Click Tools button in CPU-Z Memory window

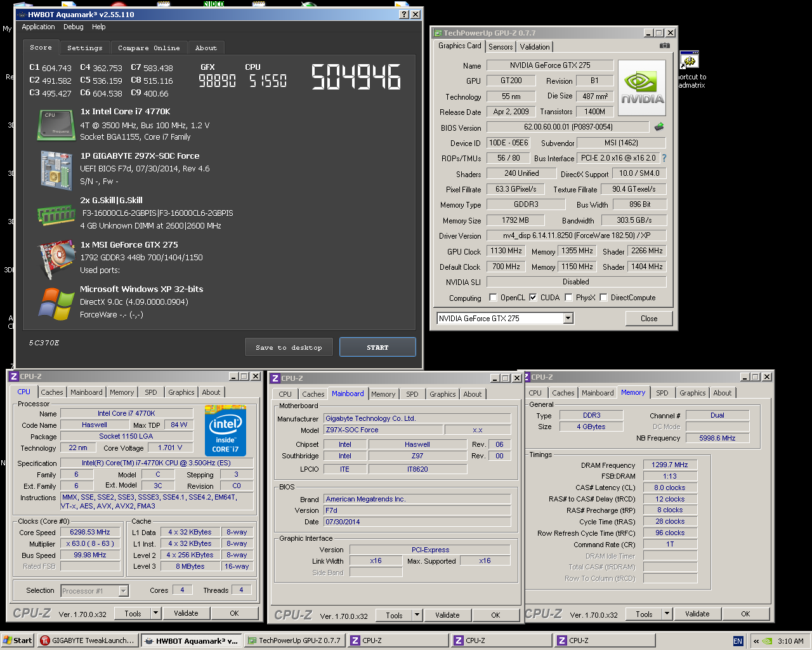644,614
